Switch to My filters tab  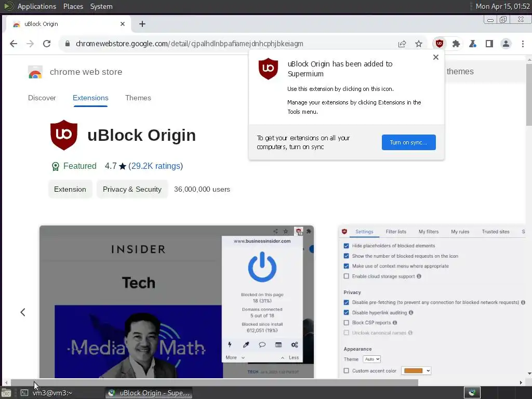(429, 232)
